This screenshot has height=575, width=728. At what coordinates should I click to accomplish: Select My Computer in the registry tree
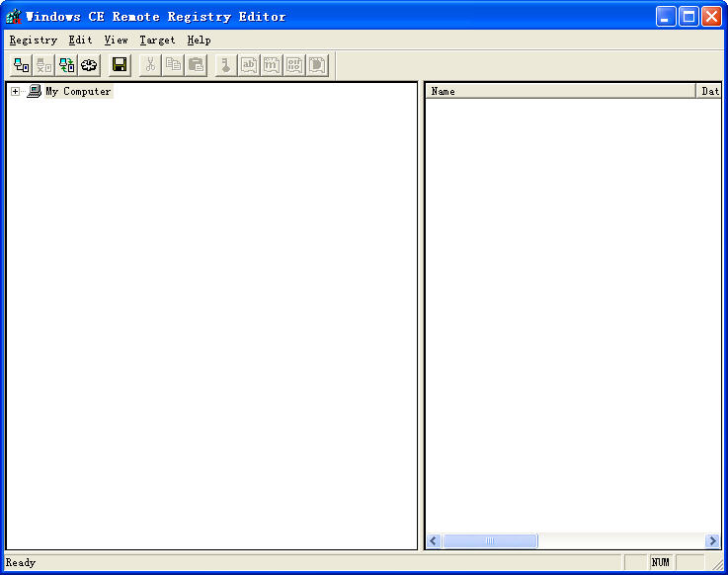[x=78, y=91]
